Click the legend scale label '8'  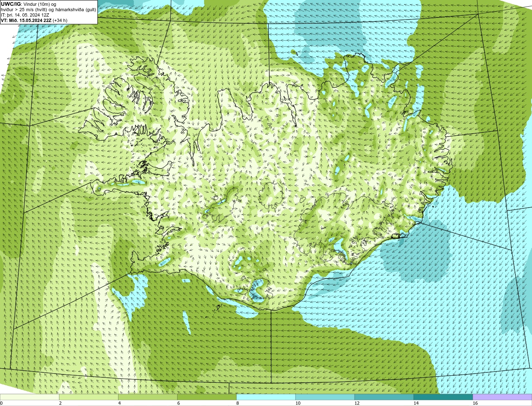[238, 403]
